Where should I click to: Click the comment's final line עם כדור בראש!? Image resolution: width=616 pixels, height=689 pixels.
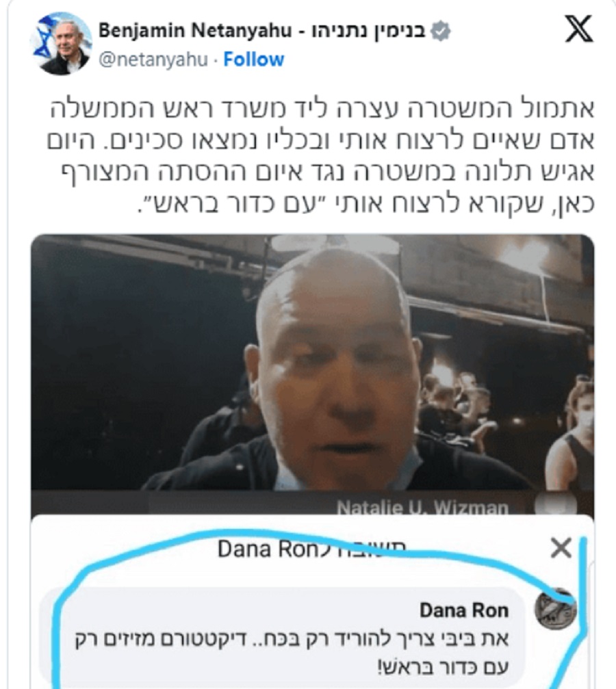(444, 667)
